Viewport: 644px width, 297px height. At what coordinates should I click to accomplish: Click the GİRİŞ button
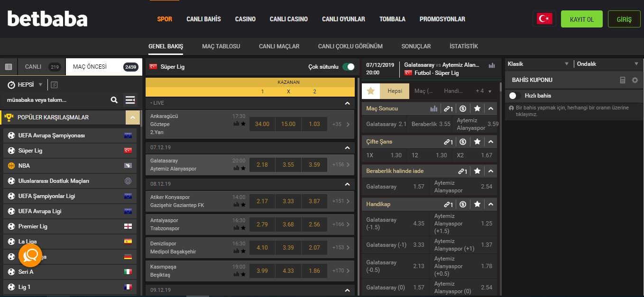(x=624, y=19)
